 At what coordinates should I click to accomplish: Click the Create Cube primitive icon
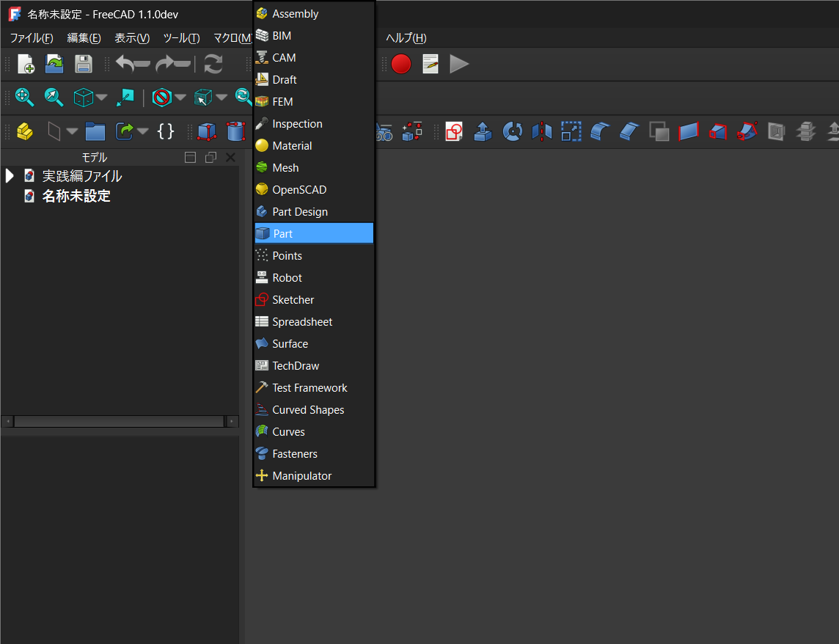click(208, 131)
